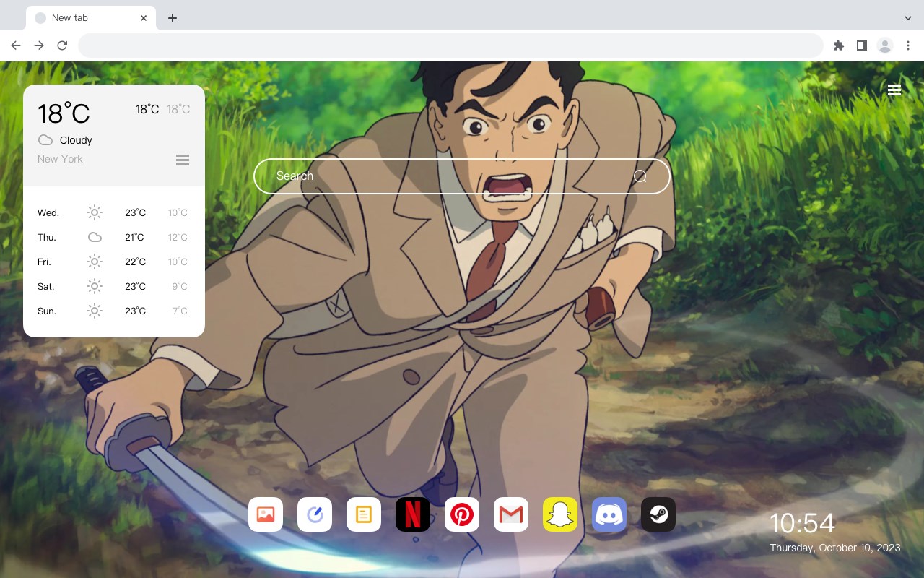Click the search magnifier icon
Screen dimensions: 924x578
640,176
